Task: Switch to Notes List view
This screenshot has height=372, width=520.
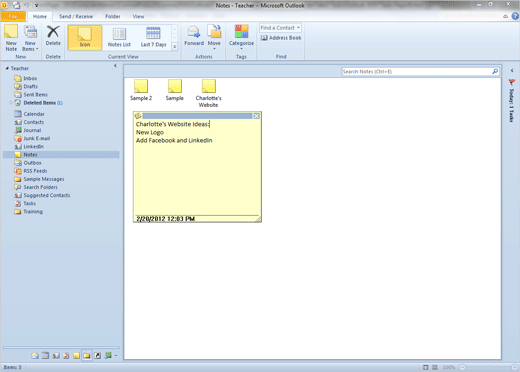Action: coord(119,37)
